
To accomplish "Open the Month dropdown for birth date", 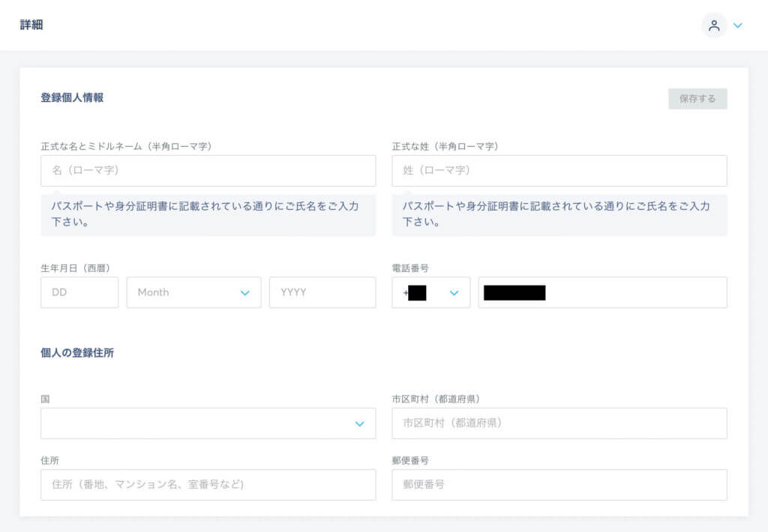I will click(x=193, y=292).
